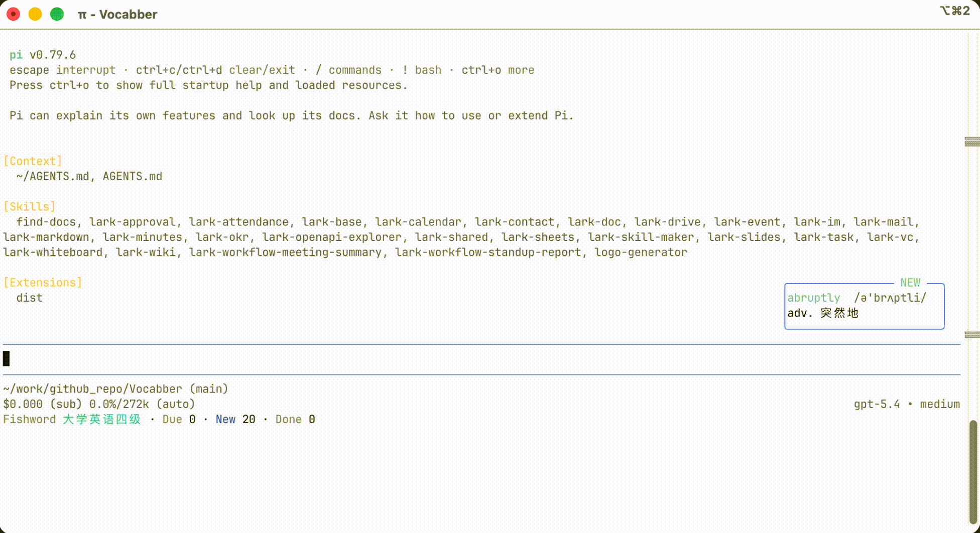Click the word 'abruptly' in the vocabulary card
This screenshot has height=533, width=980.
(813, 298)
